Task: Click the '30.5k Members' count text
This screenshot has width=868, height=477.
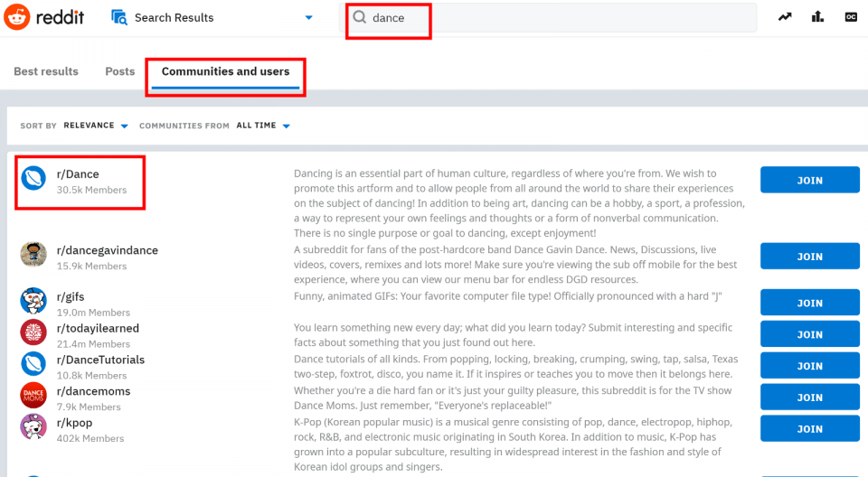Action: coord(91,190)
